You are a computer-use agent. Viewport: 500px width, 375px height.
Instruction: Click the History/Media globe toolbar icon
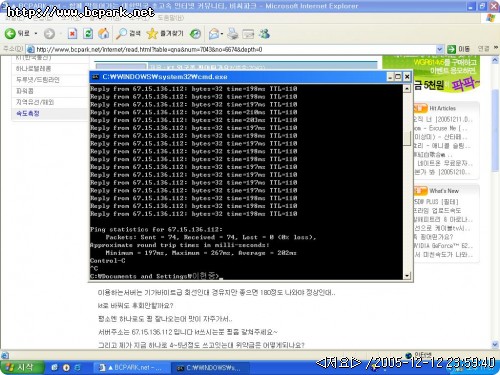(x=195, y=34)
